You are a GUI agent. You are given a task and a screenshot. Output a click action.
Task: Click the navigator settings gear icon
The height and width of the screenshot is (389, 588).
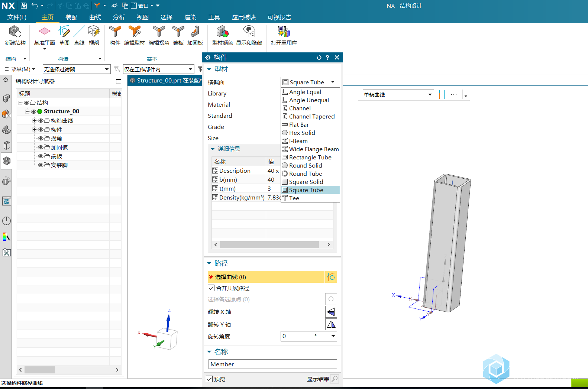pos(6,80)
